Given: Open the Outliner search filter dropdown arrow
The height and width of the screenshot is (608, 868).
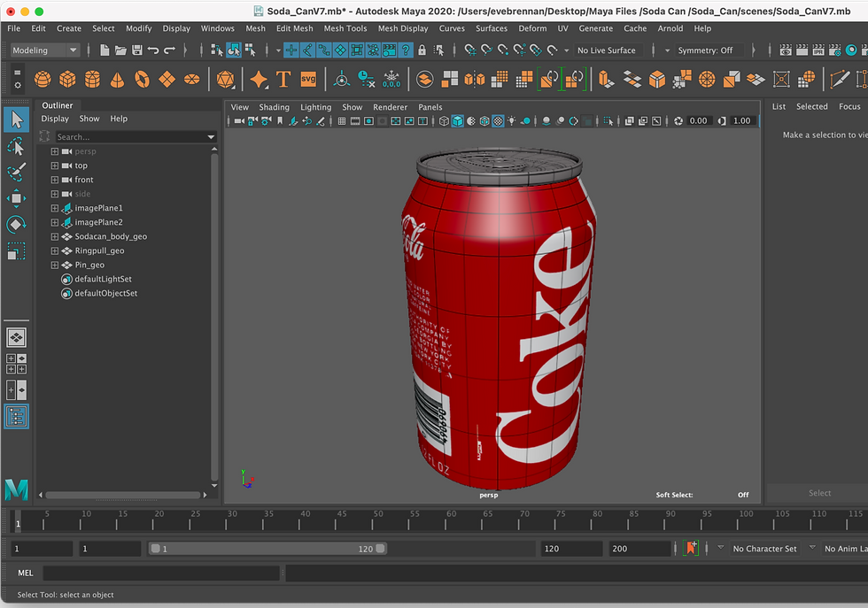Looking at the screenshot, I should pos(211,137).
